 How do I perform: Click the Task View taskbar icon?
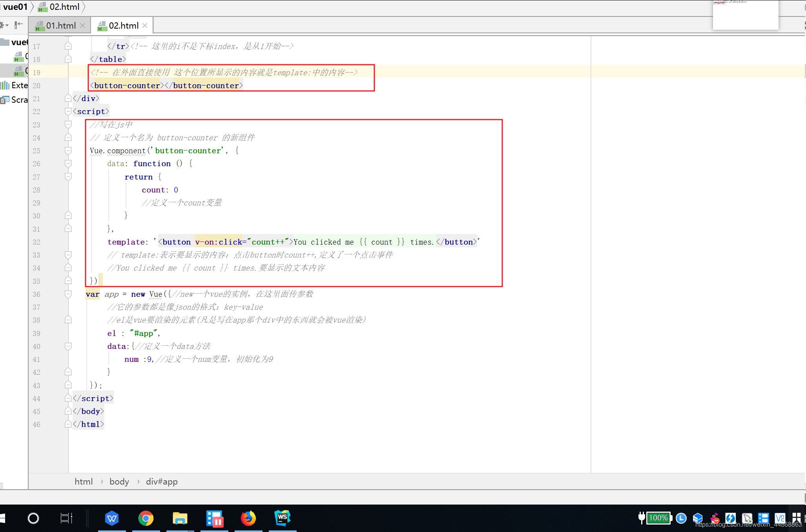click(x=66, y=518)
